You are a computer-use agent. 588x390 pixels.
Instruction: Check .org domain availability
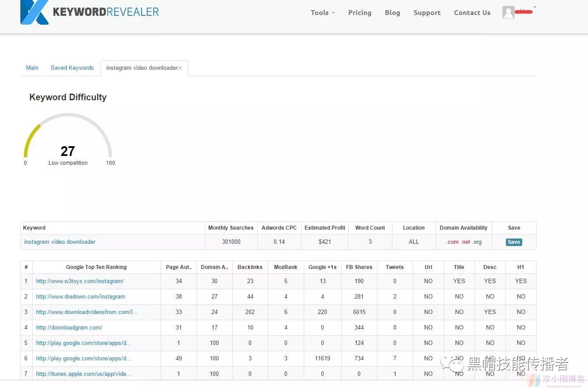click(x=477, y=242)
